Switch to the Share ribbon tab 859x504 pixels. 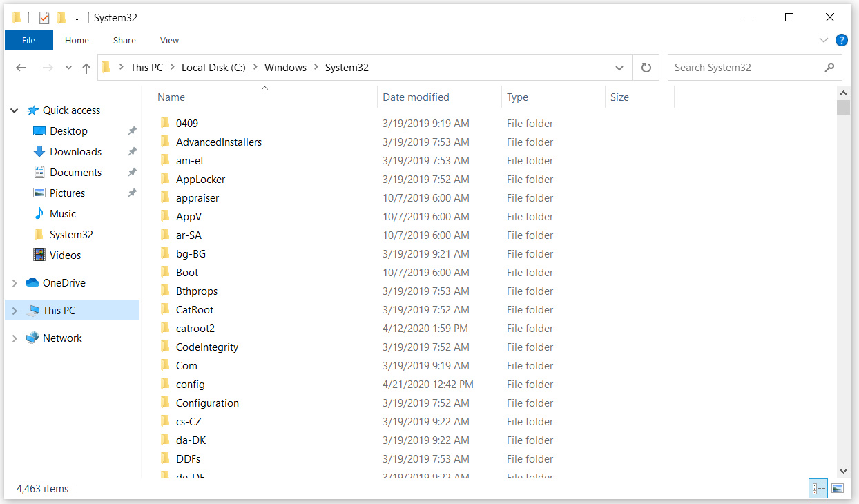click(x=124, y=40)
